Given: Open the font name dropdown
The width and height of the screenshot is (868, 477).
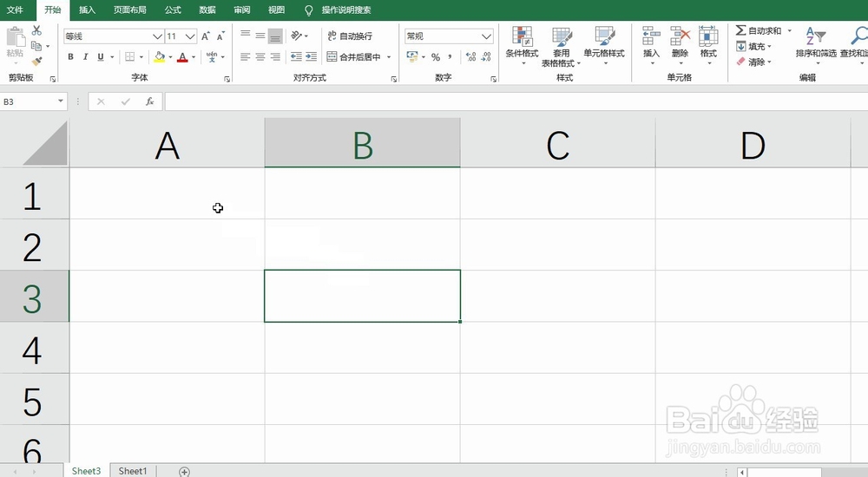Looking at the screenshot, I should click(157, 36).
